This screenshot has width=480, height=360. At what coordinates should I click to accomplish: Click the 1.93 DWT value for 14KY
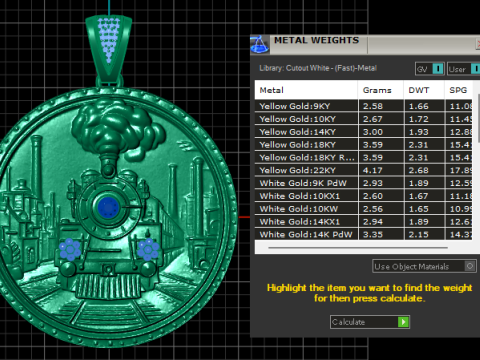pos(418,132)
